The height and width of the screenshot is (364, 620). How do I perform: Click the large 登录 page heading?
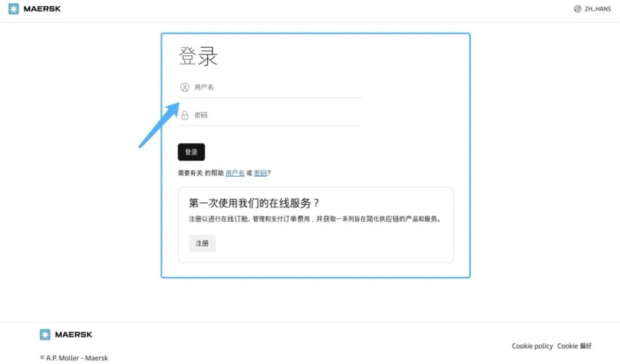pos(198,56)
